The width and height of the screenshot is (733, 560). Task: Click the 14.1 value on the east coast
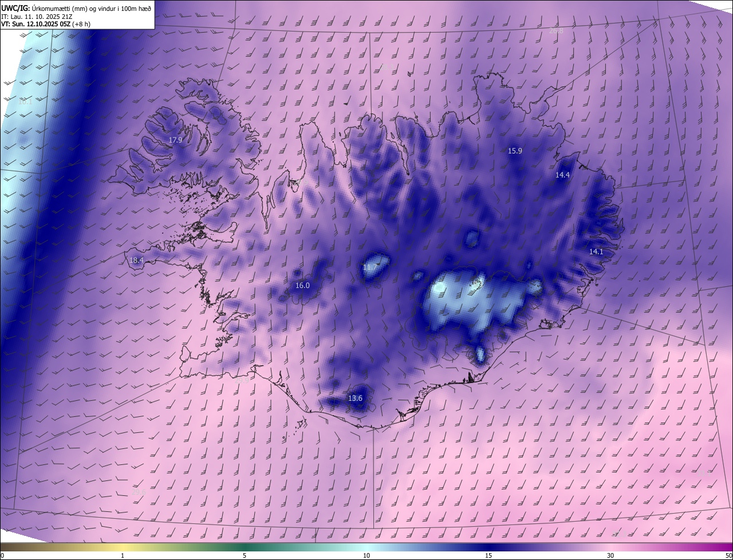point(596,251)
